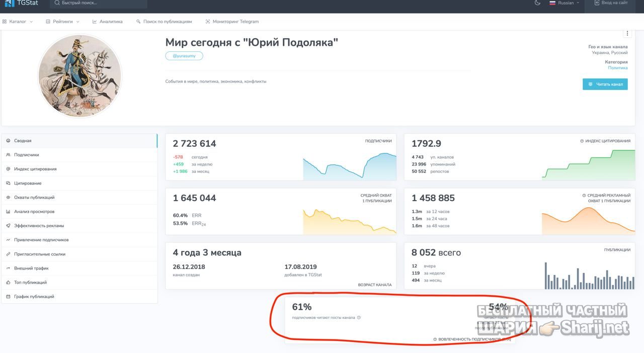Select Подписчики in the sidebar
The image size is (644, 353).
pos(79,155)
